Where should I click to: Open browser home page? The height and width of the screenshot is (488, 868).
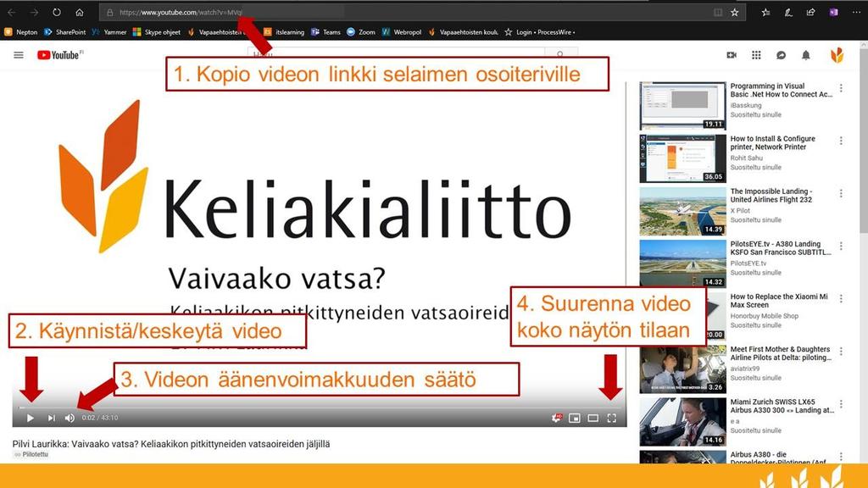(79, 12)
